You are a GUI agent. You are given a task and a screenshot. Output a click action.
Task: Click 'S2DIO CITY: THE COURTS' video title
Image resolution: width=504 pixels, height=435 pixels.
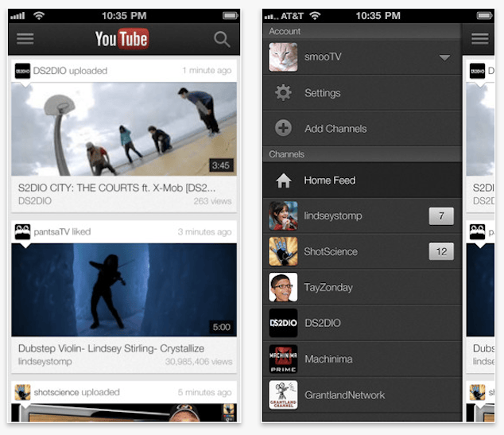117,188
